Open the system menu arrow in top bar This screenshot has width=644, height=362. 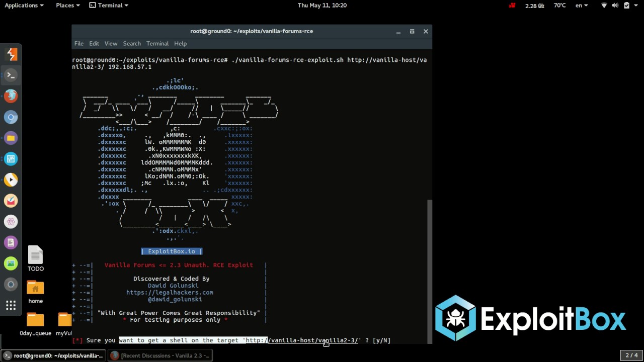[x=636, y=6]
